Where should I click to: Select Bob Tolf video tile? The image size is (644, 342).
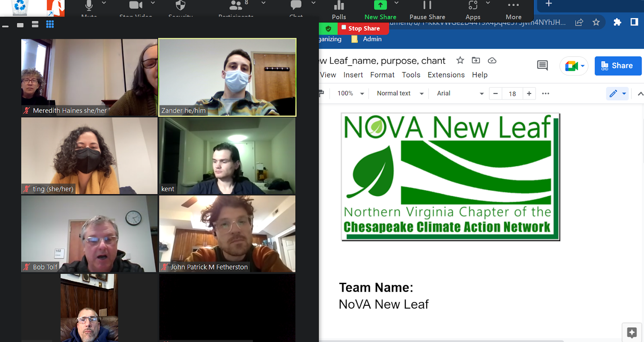(89, 234)
